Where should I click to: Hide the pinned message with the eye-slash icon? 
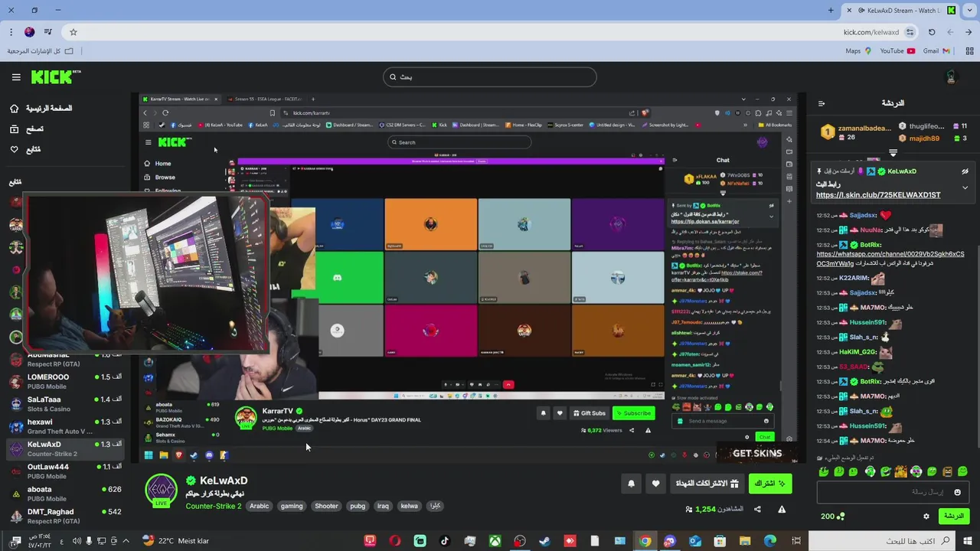click(965, 171)
